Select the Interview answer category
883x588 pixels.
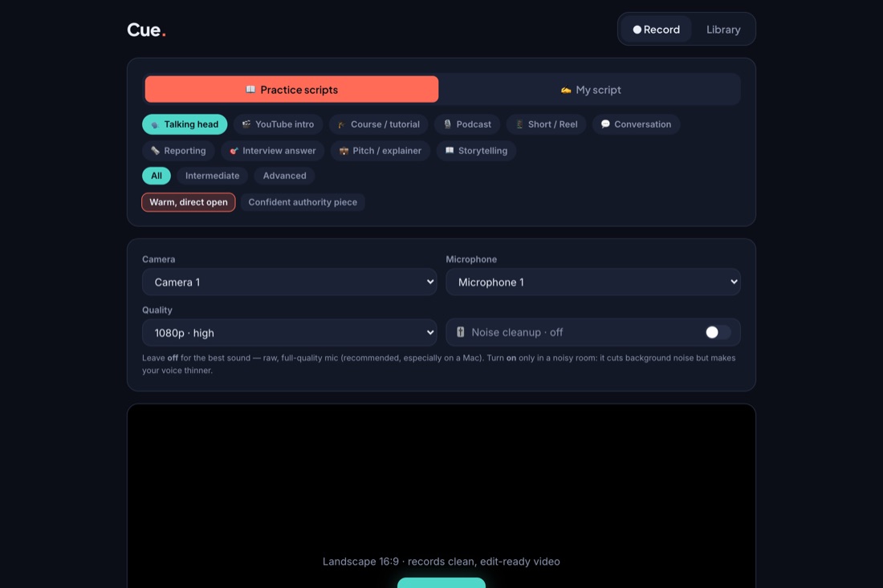point(273,151)
